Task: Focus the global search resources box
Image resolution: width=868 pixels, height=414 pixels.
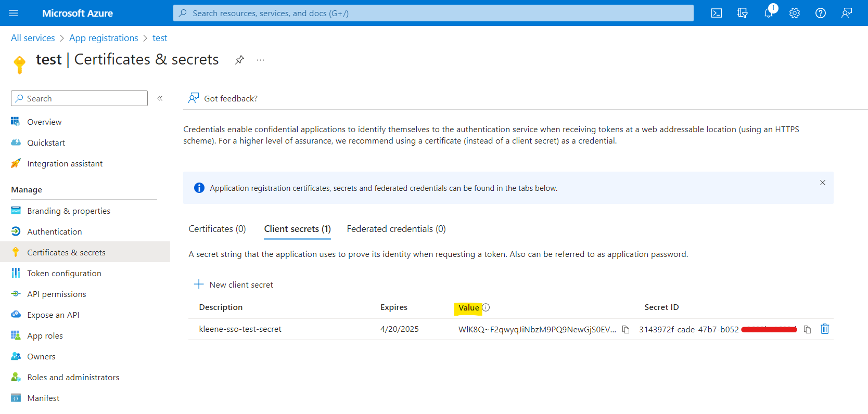Action: tap(433, 13)
